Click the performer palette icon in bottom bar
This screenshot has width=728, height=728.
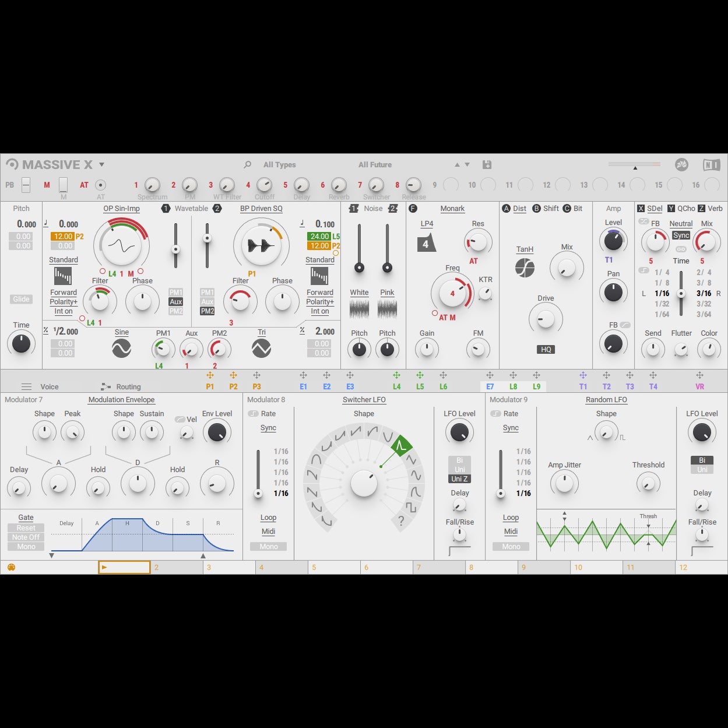coord(11,567)
